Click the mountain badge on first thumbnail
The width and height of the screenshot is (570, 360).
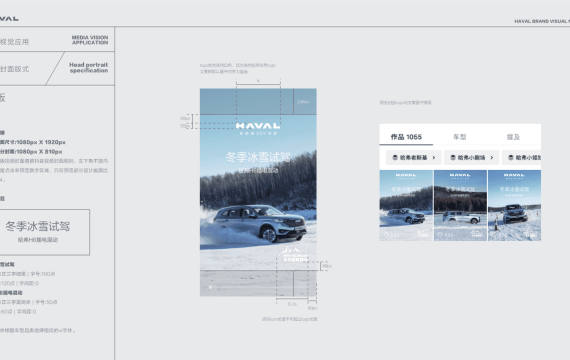(423, 233)
